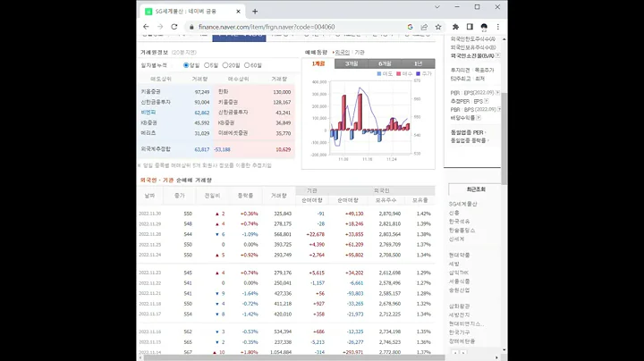Click the 동일업종 등락률 link

pos(468,140)
